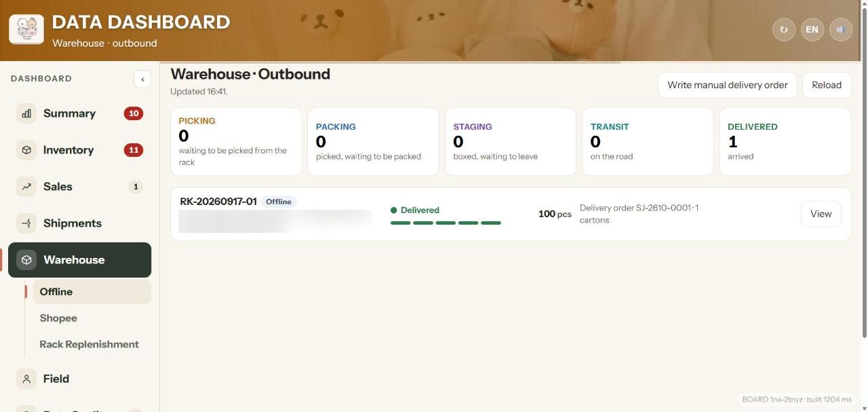This screenshot has height=412, width=868.
Task: Click the Reload button
Action: 827,86
